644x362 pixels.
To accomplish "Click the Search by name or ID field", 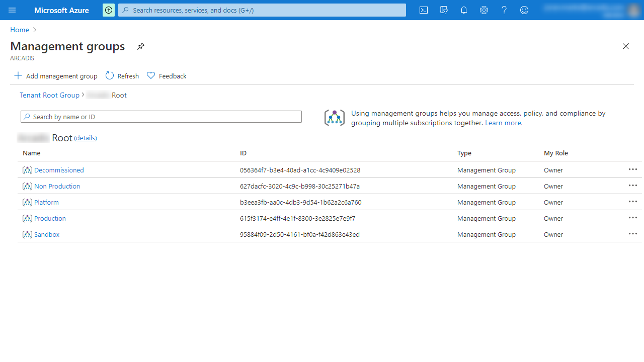I will click(x=161, y=117).
